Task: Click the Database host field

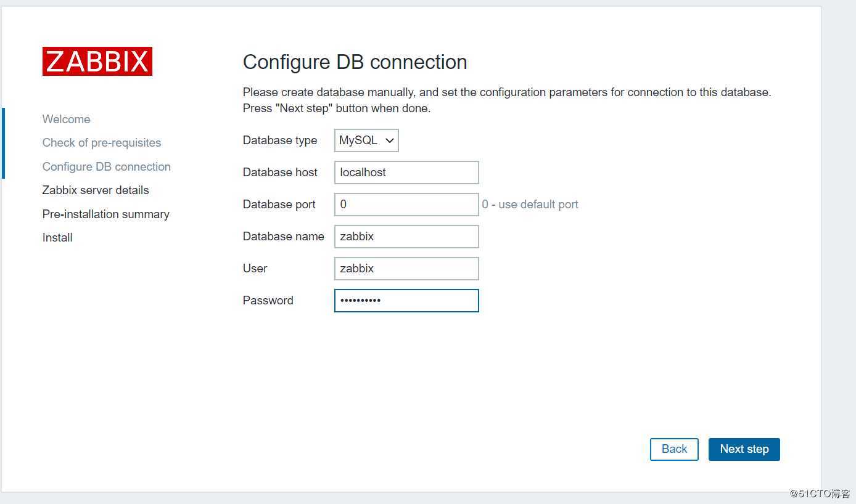Action: pos(406,173)
